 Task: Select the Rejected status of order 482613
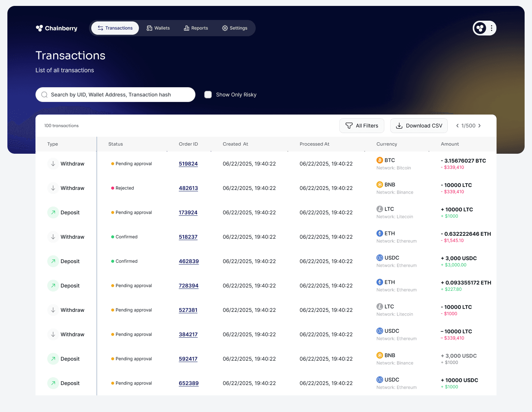click(x=123, y=188)
